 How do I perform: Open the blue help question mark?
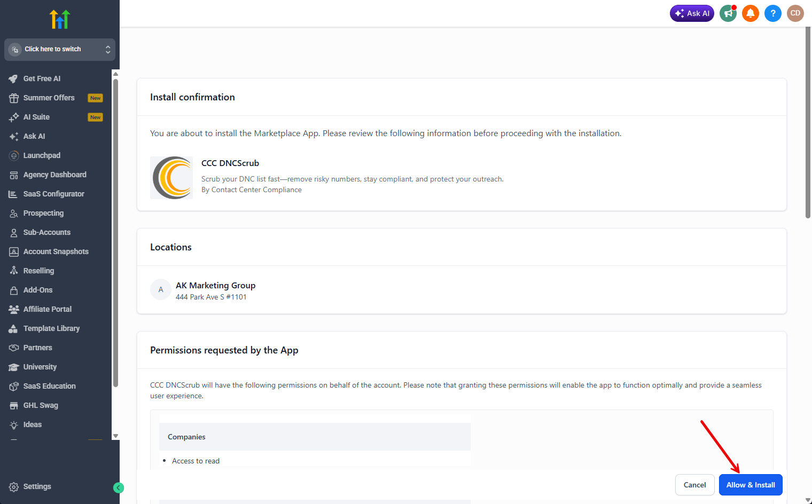click(773, 13)
